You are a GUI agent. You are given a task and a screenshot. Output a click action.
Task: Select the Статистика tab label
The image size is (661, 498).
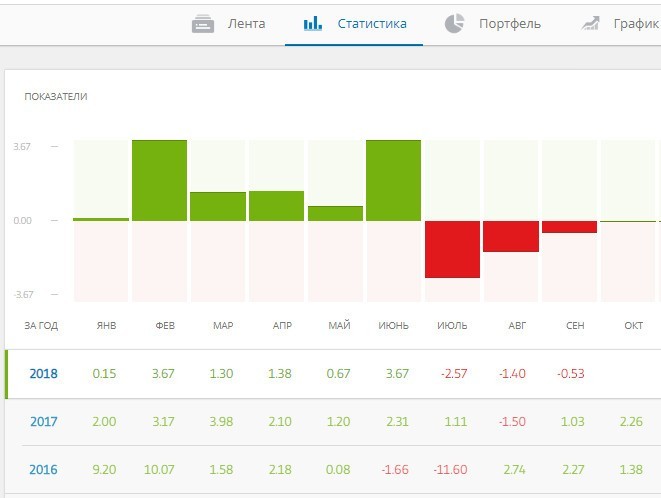pyautogui.click(x=372, y=23)
